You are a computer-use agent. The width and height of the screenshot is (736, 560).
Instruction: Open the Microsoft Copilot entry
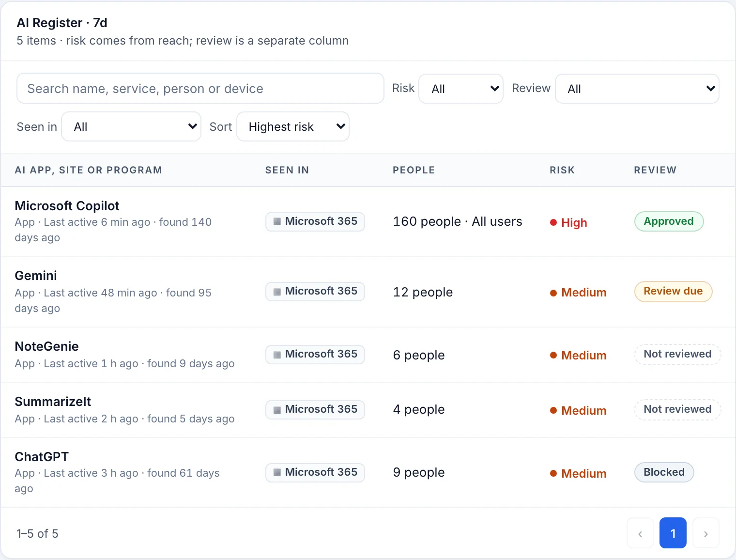[67, 206]
